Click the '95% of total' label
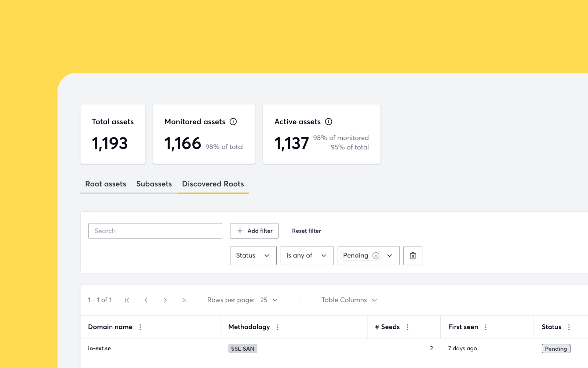This screenshot has height=368, width=588. pos(350,147)
